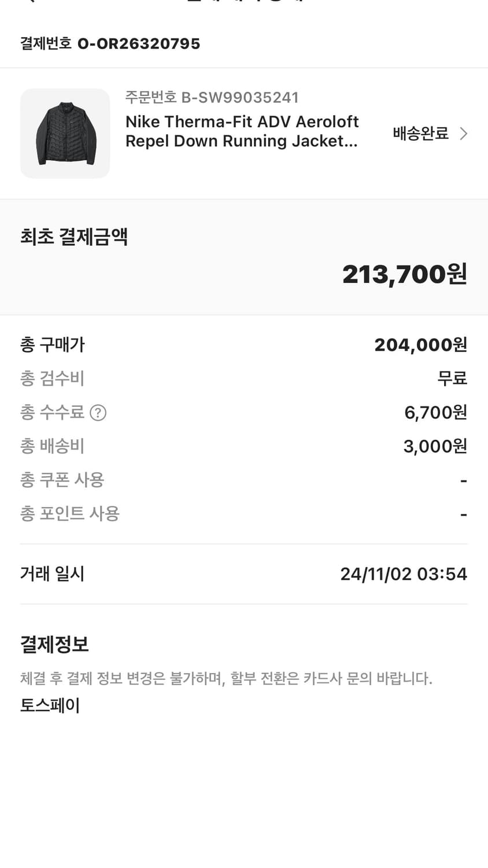Screen dimensions: 488x868
Task: Tap the transaction date 24/11/02 03:54
Action: (x=403, y=574)
